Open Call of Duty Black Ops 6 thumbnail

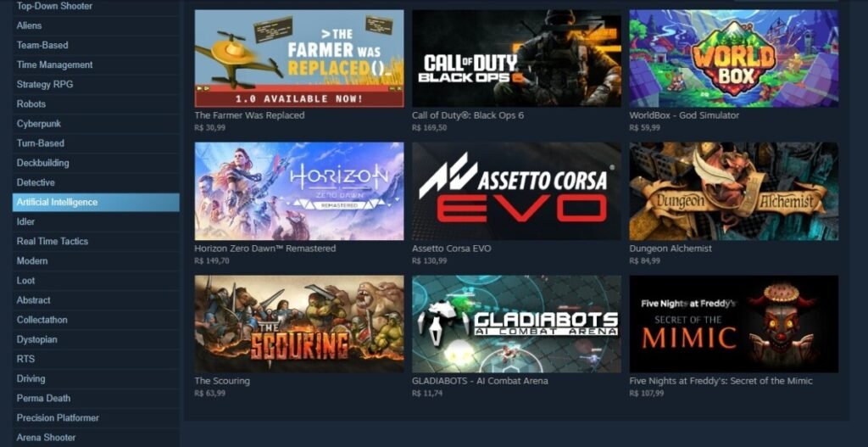516,59
